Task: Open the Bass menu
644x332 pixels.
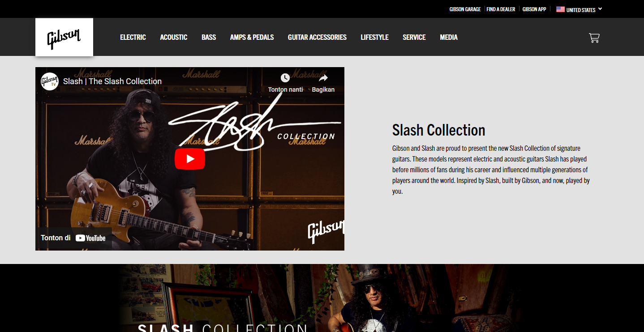Action: [x=209, y=37]
